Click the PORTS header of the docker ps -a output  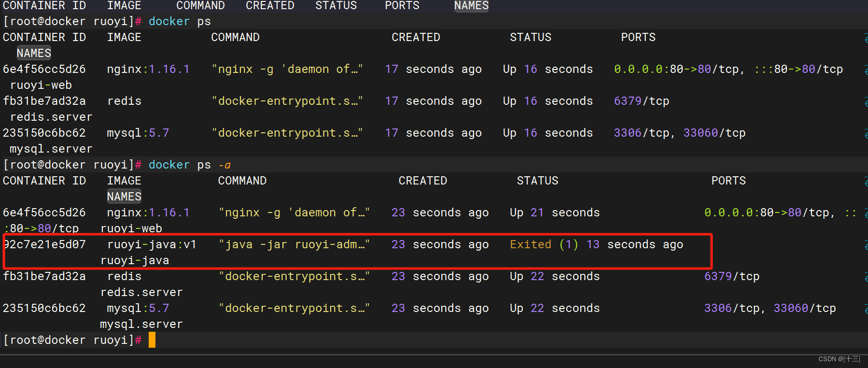(x=728, y=181)
